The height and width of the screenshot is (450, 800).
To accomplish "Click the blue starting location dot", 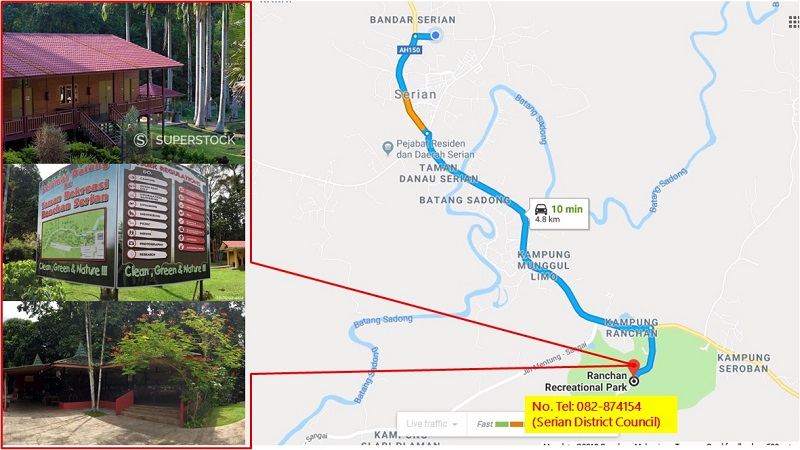I will 436,35.
